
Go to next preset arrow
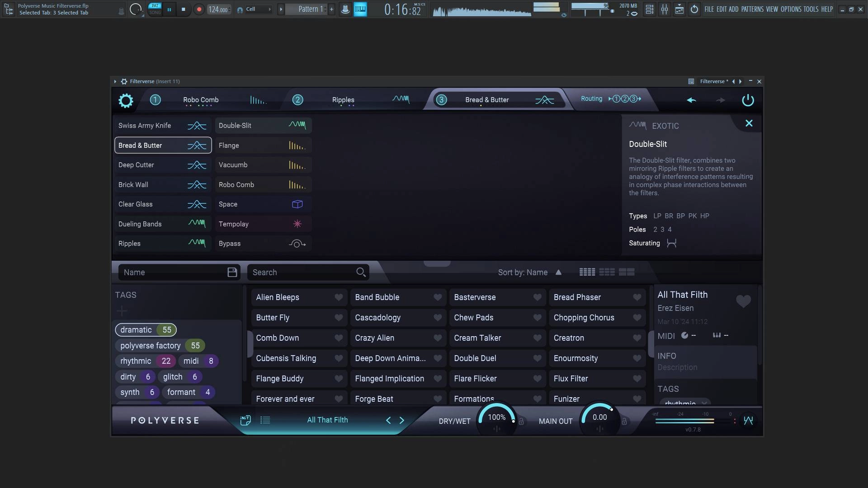pyautogui.click(x=402, y=420)
